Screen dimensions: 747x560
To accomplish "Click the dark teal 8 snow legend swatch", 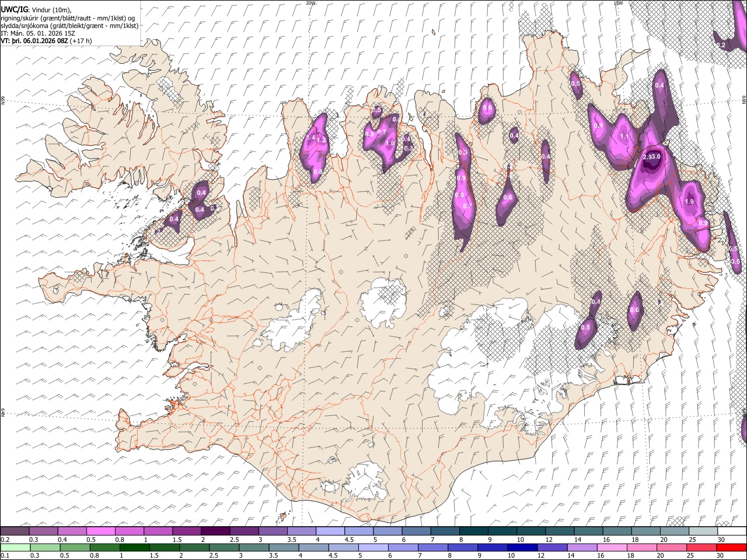I will click(473, 531).
